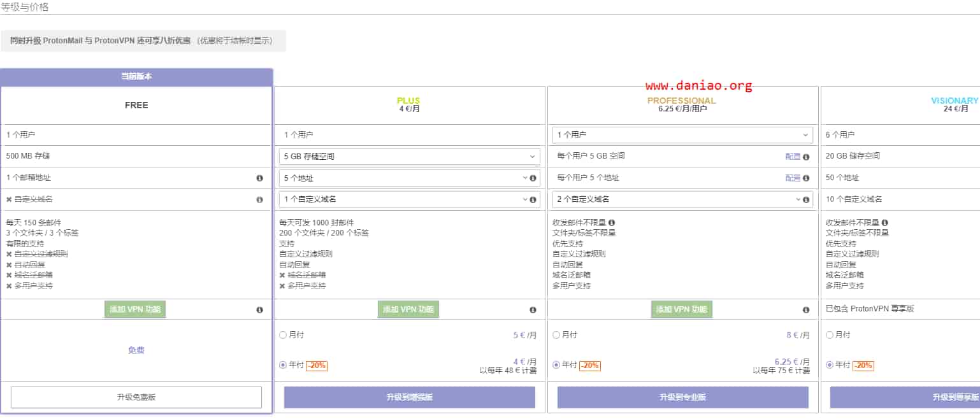This screenshot has width=980, height=419.
Task: Select monthly billing radio for PLUS plan
Action: (x=283, y=335)
